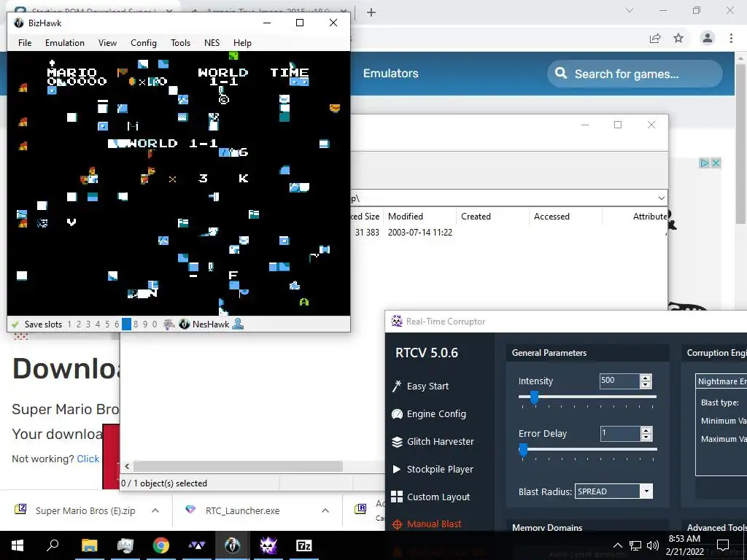Select save slot 1 in BizHawk
The image size is (747, 560).
pyautogui.click(x=69, y=324)
